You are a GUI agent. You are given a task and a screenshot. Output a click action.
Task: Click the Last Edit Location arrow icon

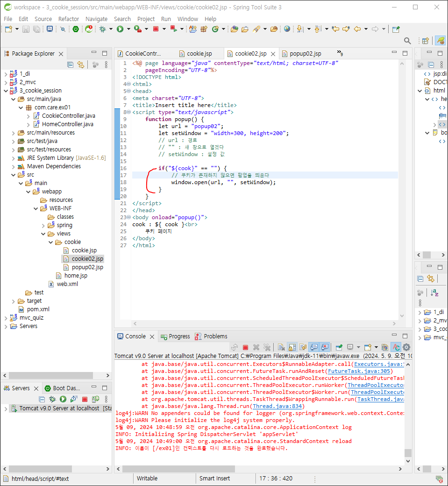click(x=335, y=29)
